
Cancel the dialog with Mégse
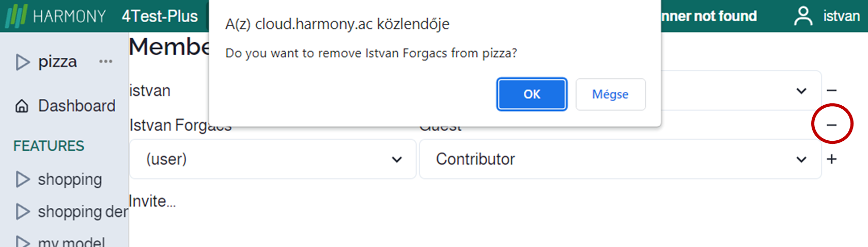pyautogui.click(x=610, y=94)
